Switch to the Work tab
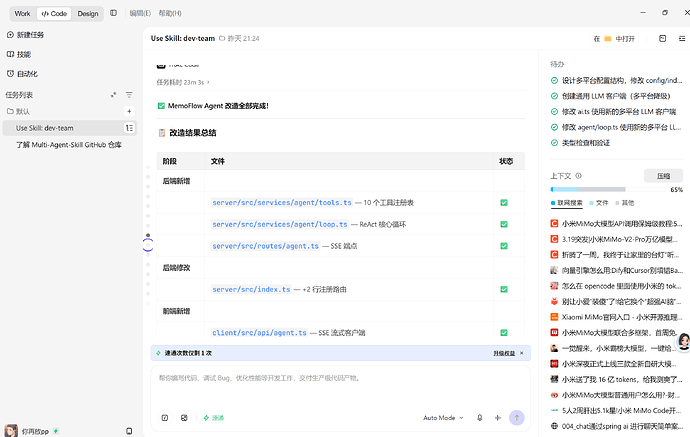 tap(22, 14)
